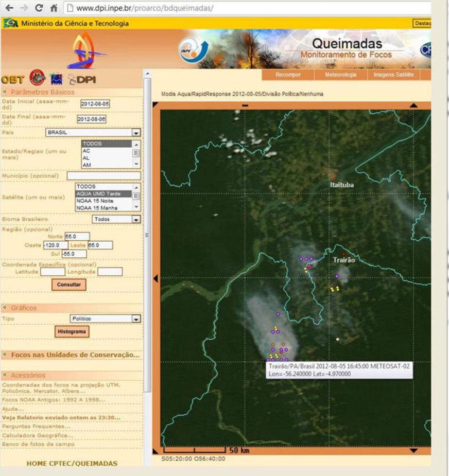Open the Meteorologia tab
Screen dimensions: 449x476
coord(341,75)
